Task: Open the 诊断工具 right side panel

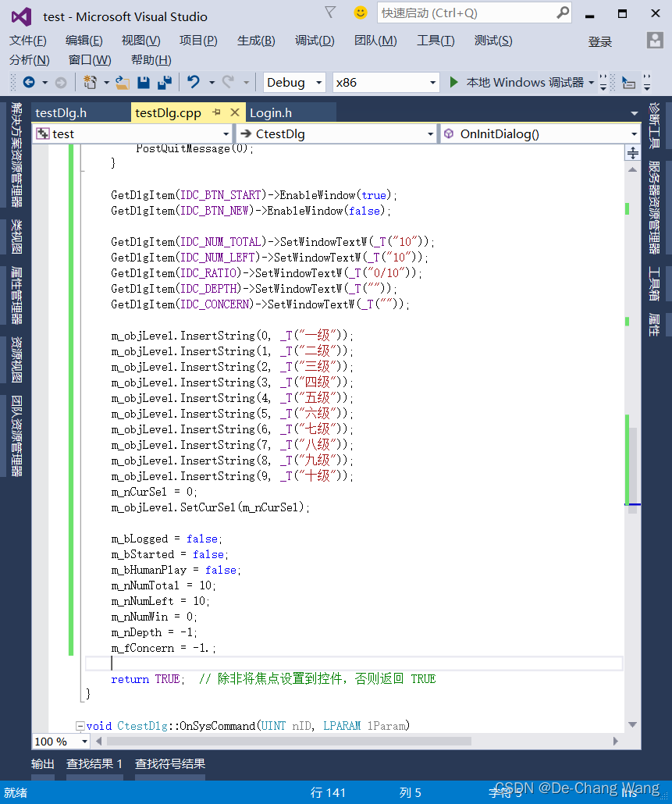Action: (x=654, y=126)
